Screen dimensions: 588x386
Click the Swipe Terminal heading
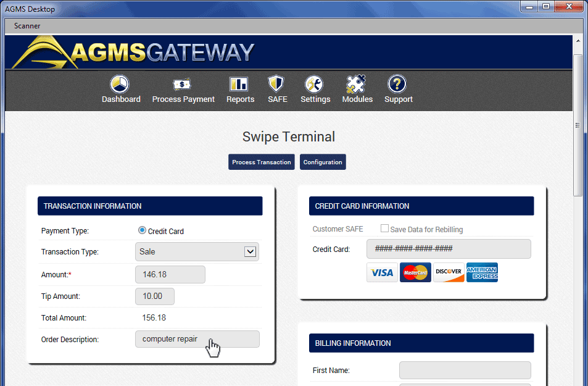click(x=288, y=136)
